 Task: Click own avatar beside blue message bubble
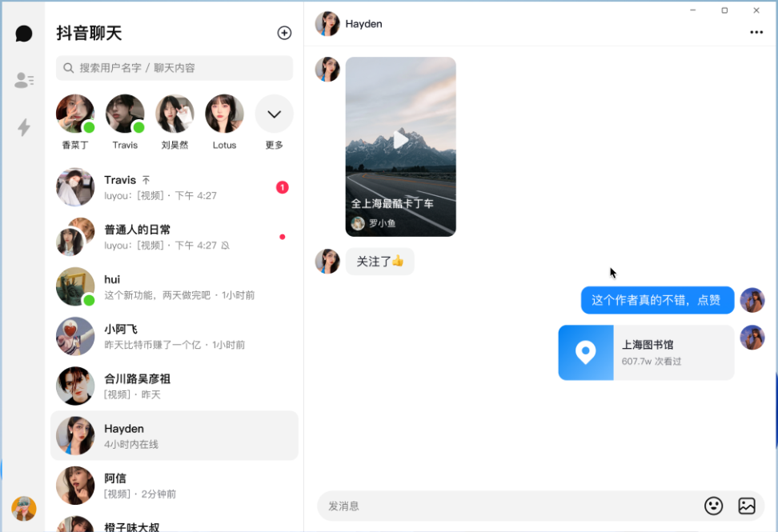click(x=752, y=300)
